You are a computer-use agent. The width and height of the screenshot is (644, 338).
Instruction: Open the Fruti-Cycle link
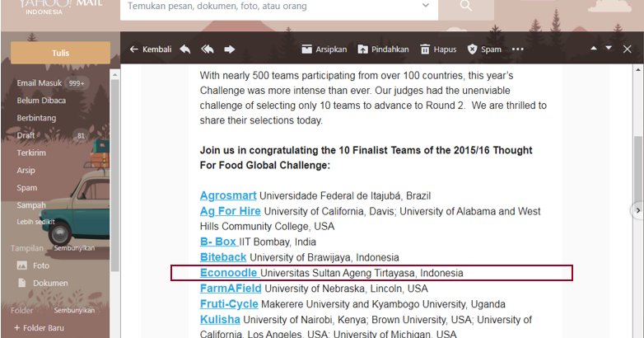click(x=229, y=304)
